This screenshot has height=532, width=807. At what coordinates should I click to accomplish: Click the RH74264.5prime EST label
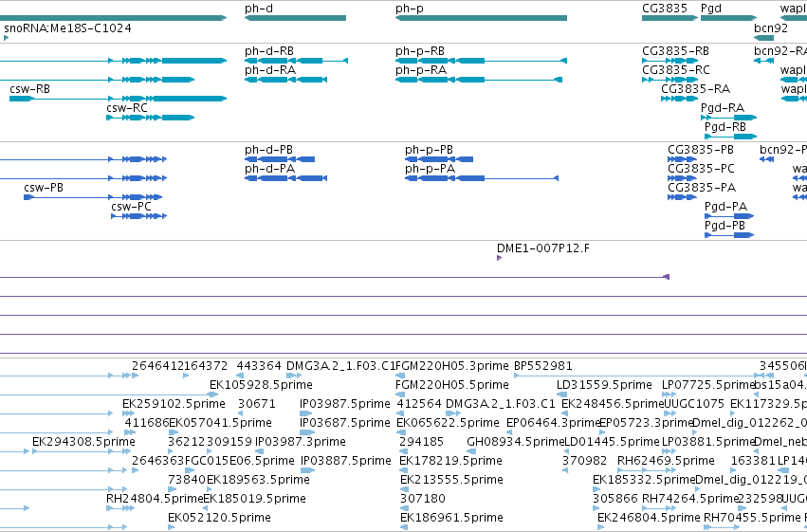tap(690, 499)
